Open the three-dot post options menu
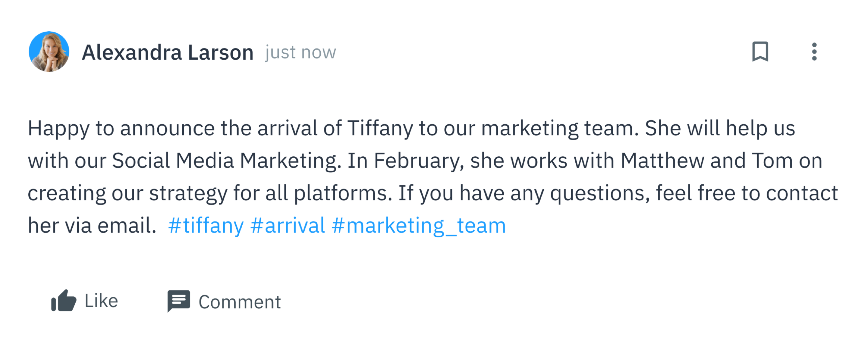The image size is (868, 356). [x=814, y=52]
